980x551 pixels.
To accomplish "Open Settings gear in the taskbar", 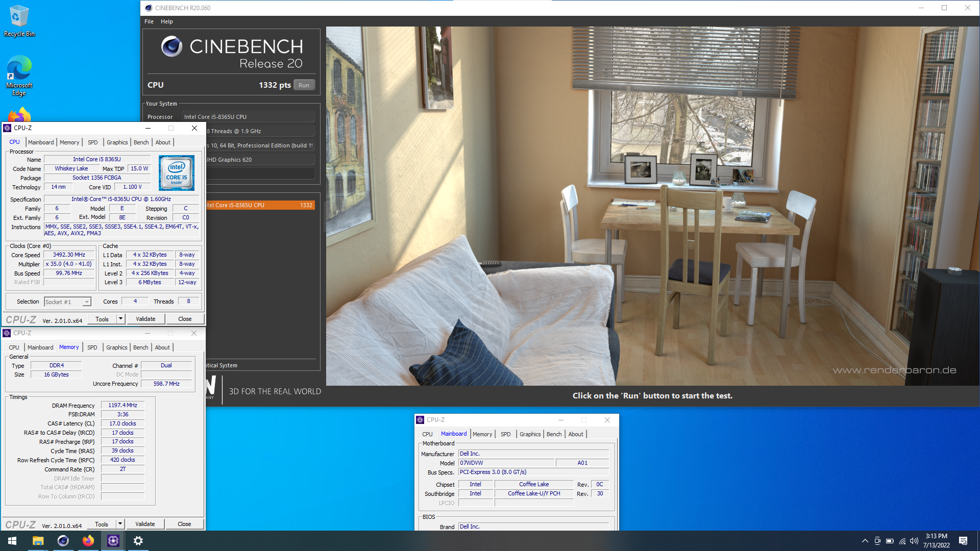I will point(138,541).
